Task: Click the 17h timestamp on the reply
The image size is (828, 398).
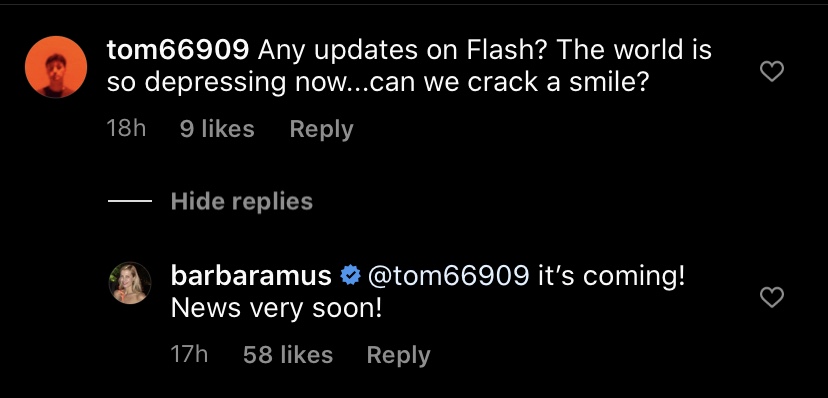Action: coord(189,355)
